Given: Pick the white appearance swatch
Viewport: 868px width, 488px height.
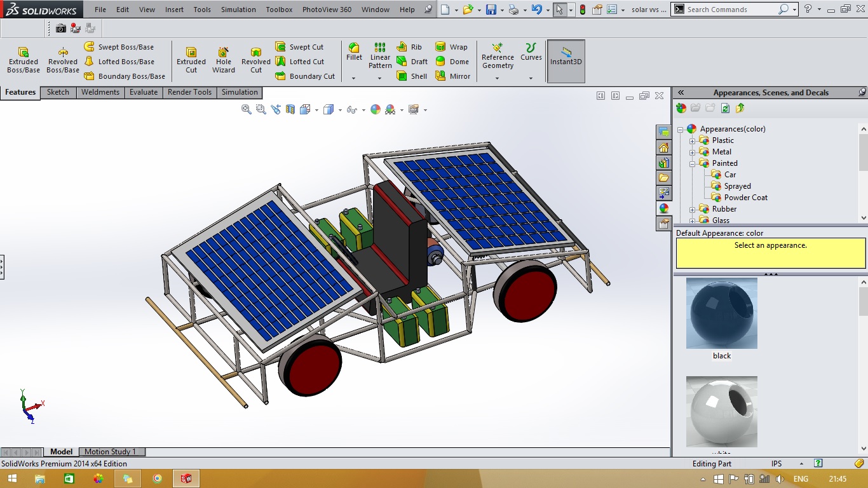Looking at the screenshot, I should 722,411.
